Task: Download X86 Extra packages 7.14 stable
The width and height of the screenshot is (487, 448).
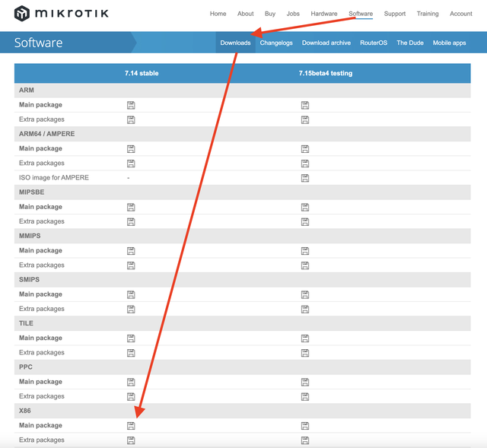Action: pyautogui.click(x=131, y=440)
